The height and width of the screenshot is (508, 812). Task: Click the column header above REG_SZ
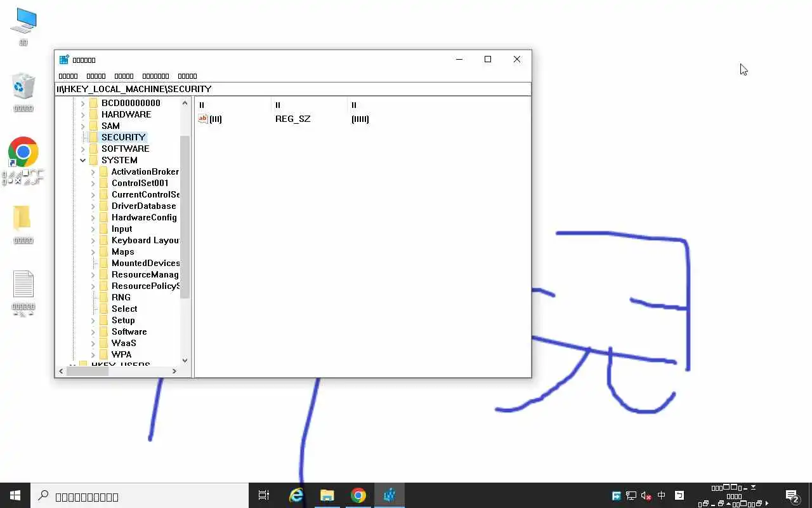click(x=310, y=105)
